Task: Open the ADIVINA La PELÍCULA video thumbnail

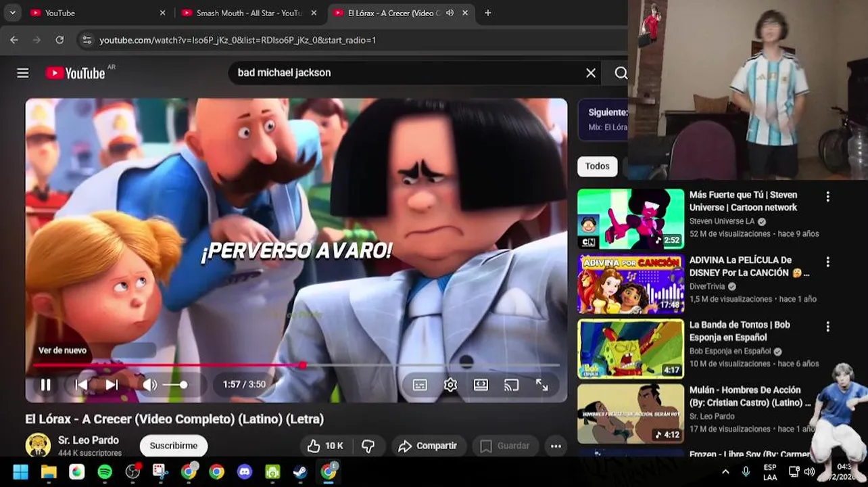Action: pos(631,283)
